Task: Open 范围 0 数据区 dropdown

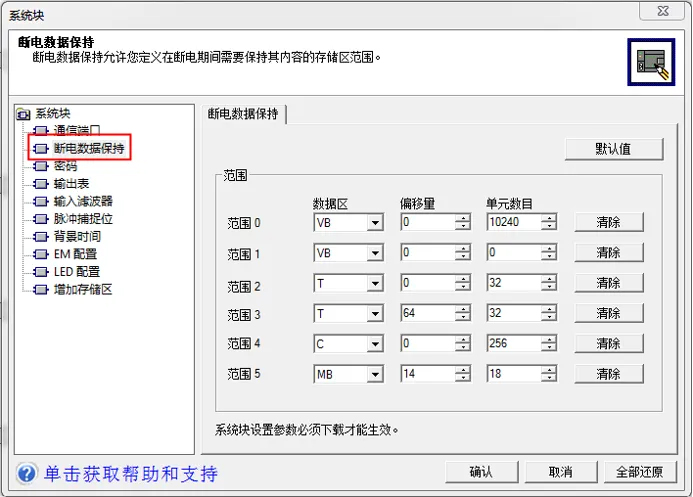Action: tap(375, 223)
